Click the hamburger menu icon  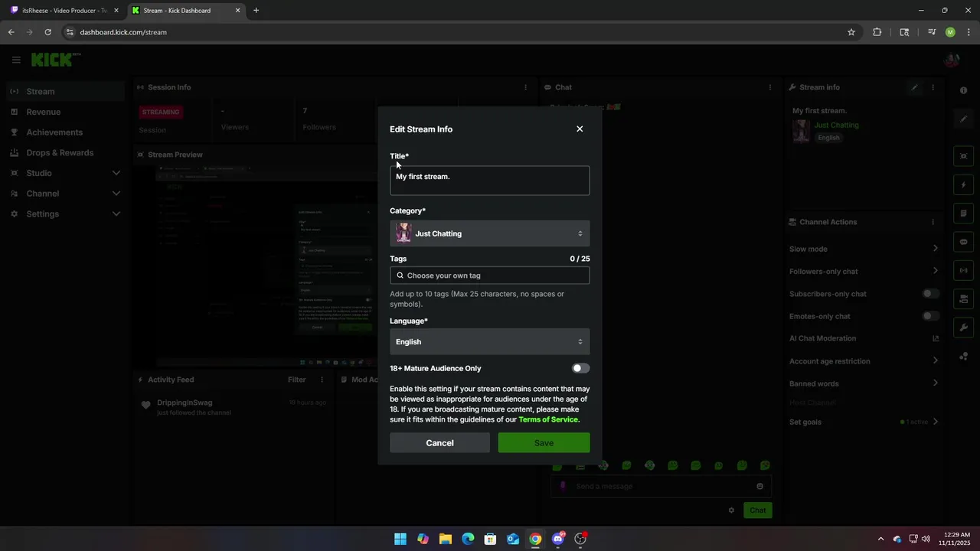click(16, 60)
